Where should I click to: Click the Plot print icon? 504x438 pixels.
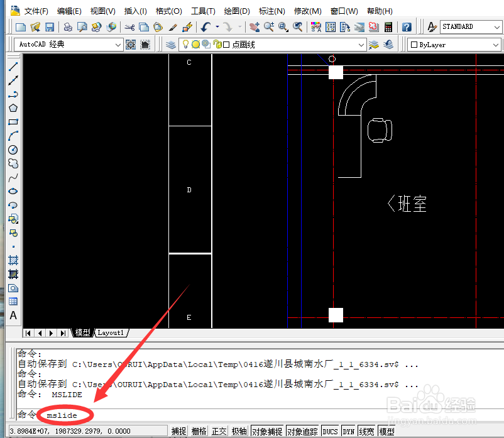[x=68, y=27]
